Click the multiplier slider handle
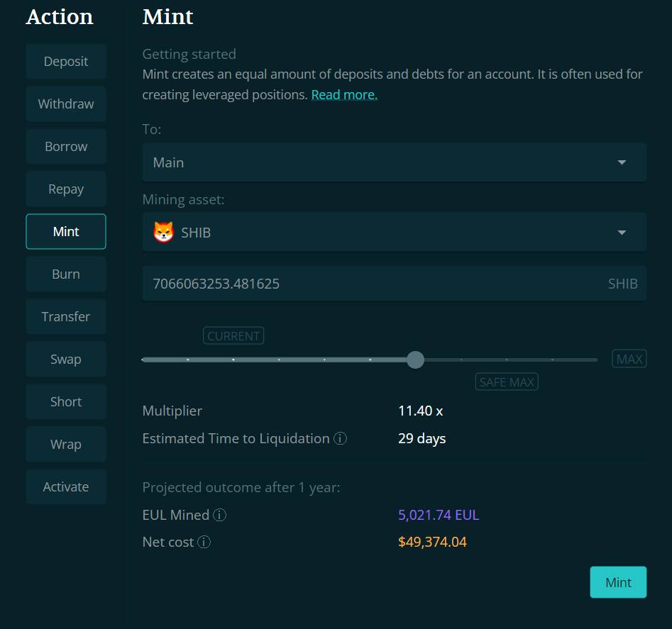 (x=416, y=360)
